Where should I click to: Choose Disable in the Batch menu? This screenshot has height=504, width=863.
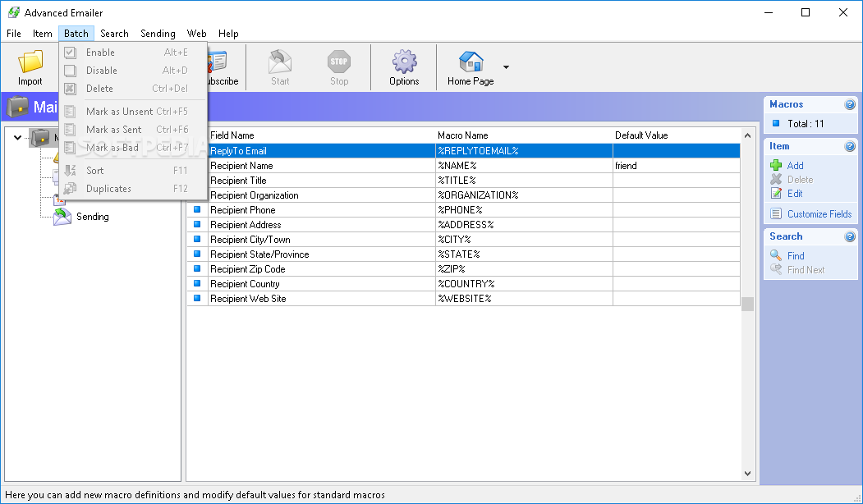133,71
